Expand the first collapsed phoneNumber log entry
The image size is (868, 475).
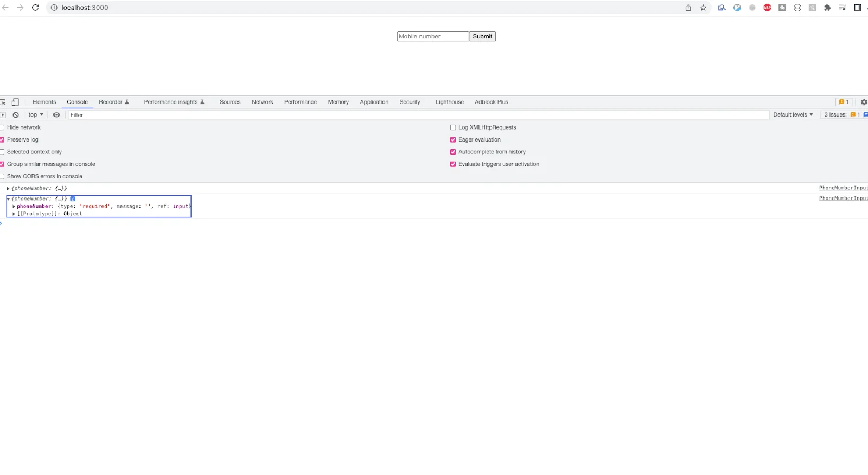click(8, 188)
